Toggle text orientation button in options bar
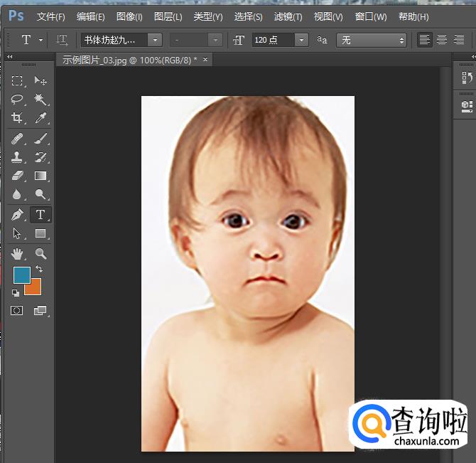 tap(63, 41)
